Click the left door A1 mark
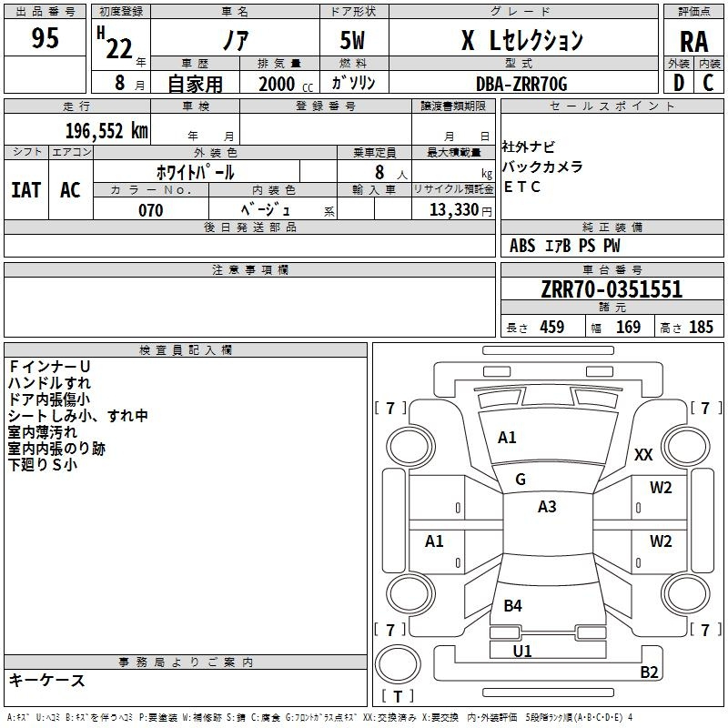Screen dimensions: 728x728 [434, 541]
